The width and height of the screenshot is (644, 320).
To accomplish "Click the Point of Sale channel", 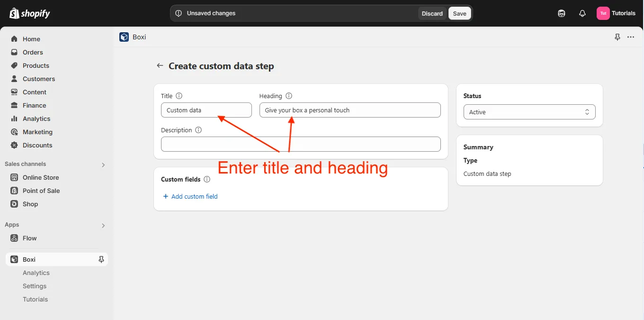I will [41, 191].
